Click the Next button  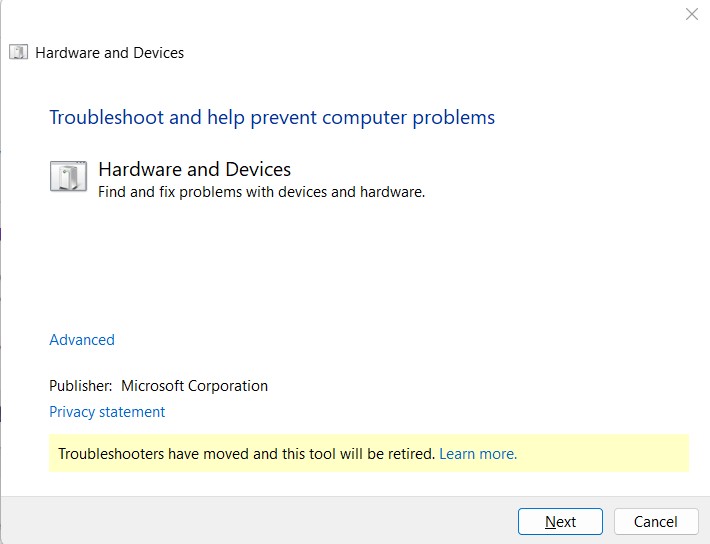560,521
